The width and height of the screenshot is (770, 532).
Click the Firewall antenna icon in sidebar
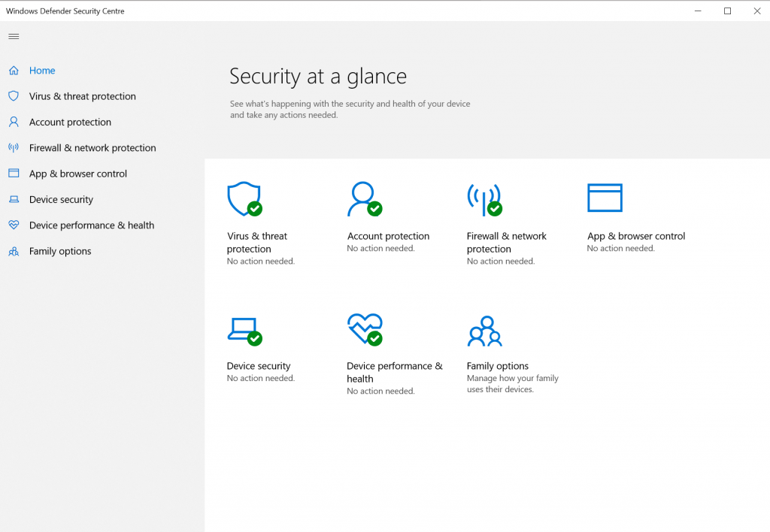pyautogui.click(x=14, y=148)
